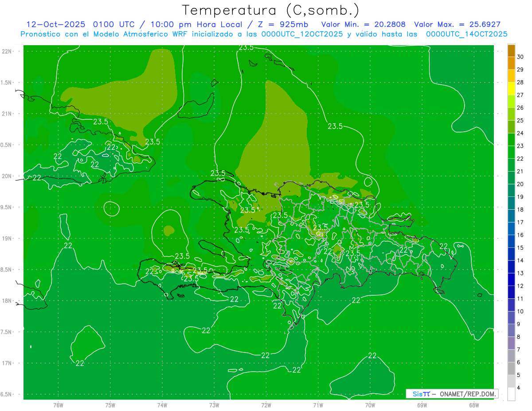Screen dimensions: 532x411
Task: Click the "72W" longitude axis label
Action: point(266,405)
